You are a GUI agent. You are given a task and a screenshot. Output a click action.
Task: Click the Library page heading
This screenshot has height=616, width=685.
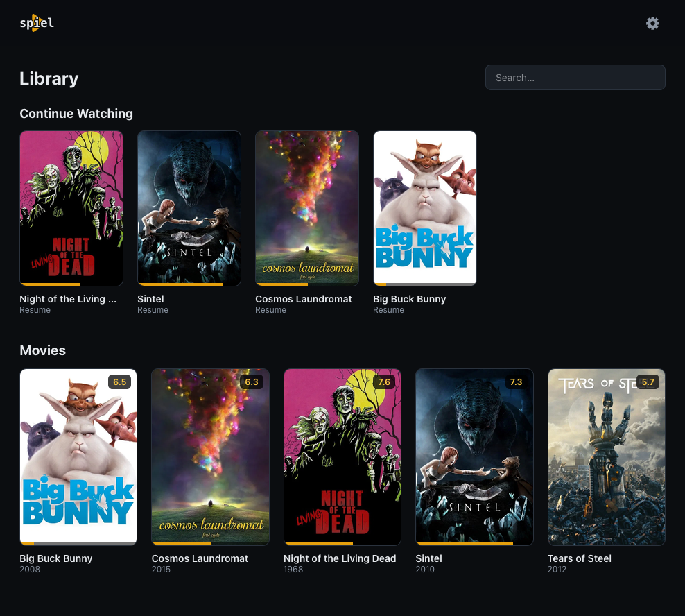49,78
